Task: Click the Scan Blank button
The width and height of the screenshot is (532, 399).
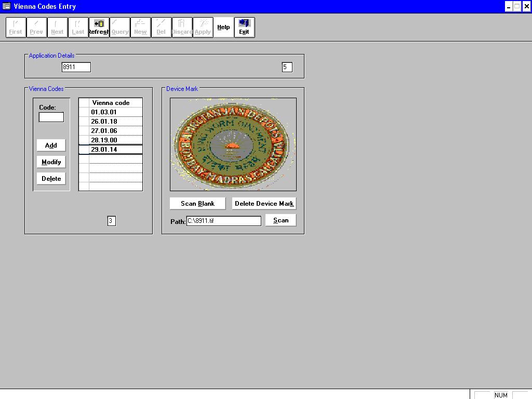Action: tap(197, 203)
